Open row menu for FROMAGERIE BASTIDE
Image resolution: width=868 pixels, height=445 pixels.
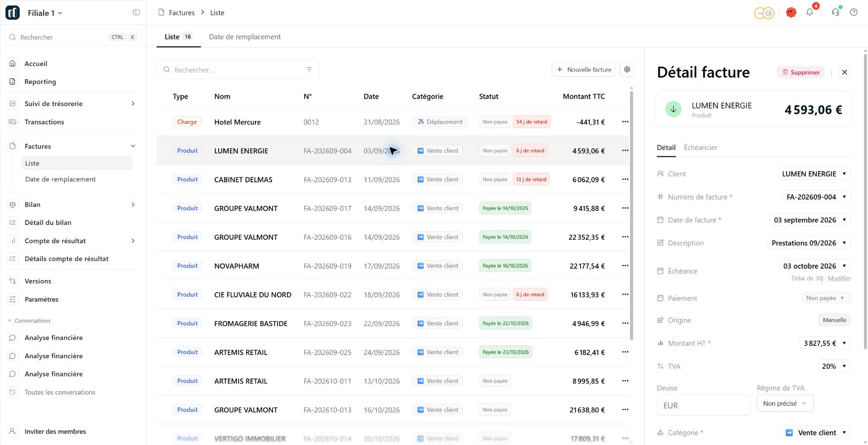click(x=625, y=324)
